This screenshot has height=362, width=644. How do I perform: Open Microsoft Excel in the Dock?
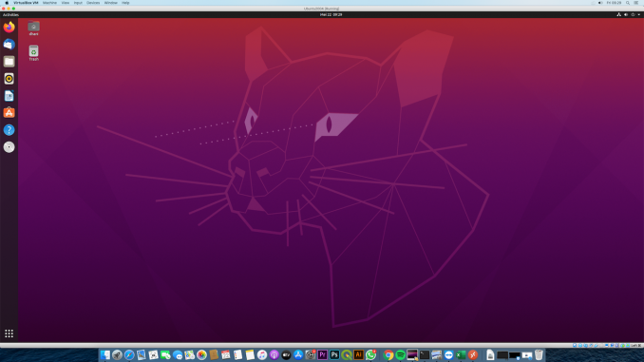[x=461, y=355]
